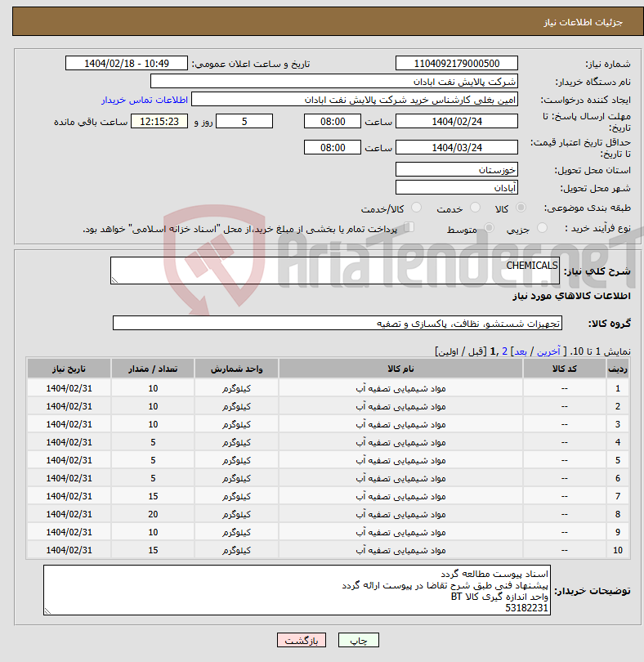
Task: Select the کالا radio button
Action: (521, 208)
